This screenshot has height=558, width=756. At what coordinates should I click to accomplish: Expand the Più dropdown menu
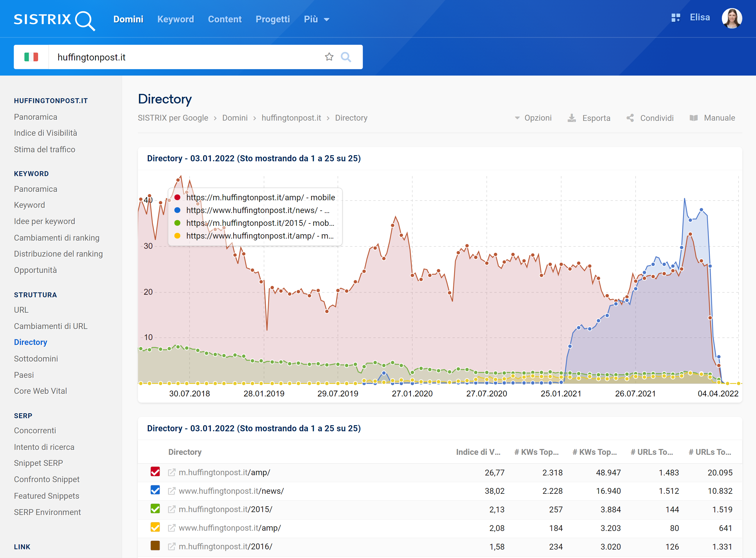(x=316, y=19)
